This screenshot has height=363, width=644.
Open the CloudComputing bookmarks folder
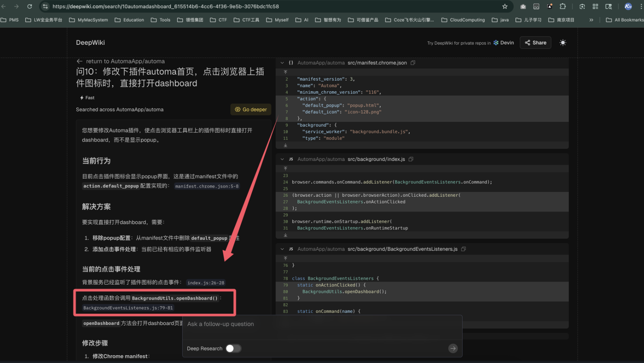click(x=463, y=20)
